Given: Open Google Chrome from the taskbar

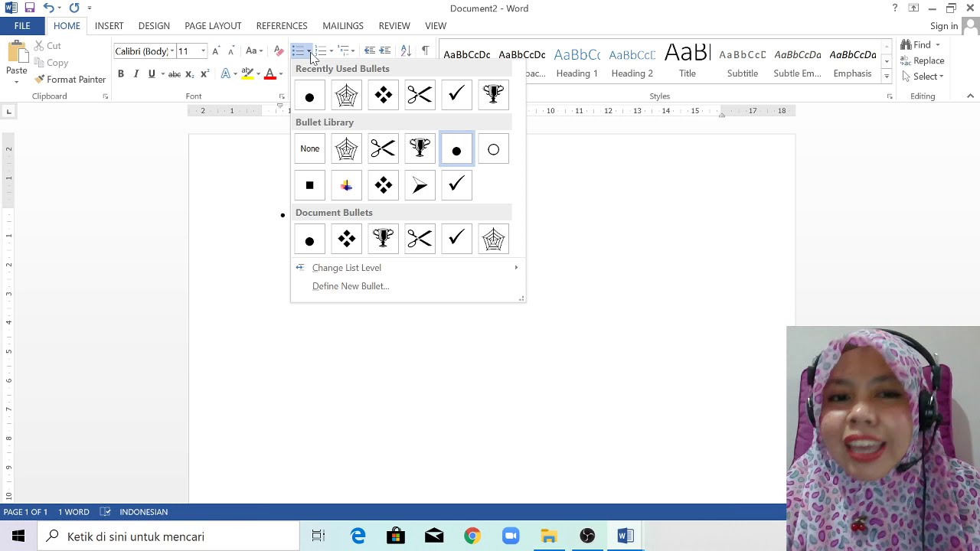Looking at the screenshot, I should click(472, 536).
